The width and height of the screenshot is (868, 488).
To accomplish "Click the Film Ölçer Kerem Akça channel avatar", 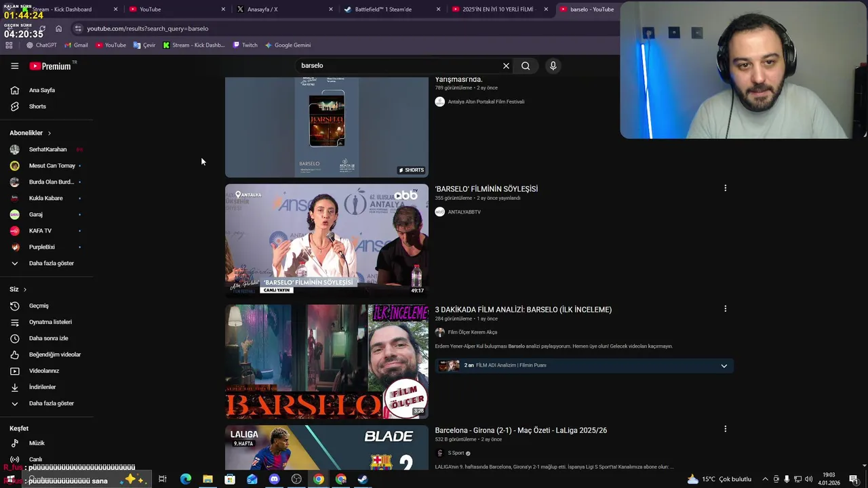I will coord(439,332).
